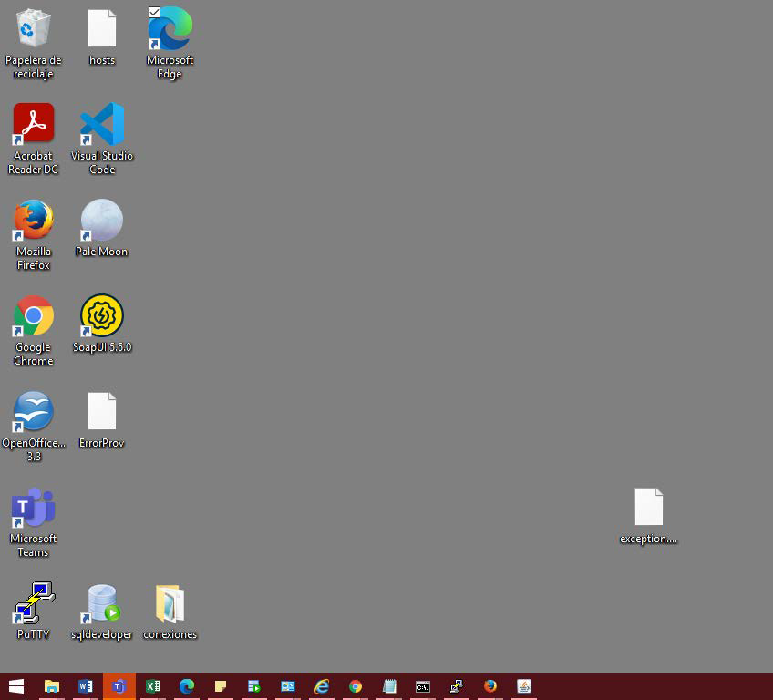Switch to Internet Explorer in the taskbar

pyautogui.click(x=322, y=686)
